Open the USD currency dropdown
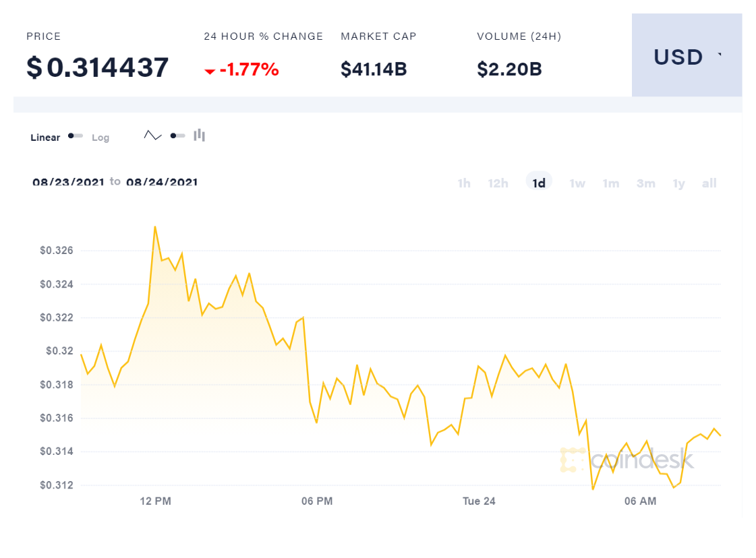Screen dimensions: 756x558 (687, 57)
